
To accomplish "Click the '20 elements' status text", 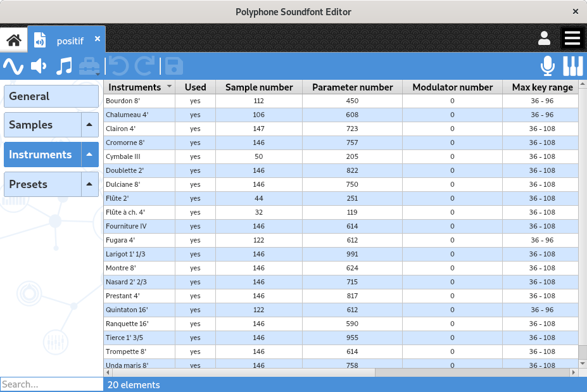I will [x=134, y=385].
